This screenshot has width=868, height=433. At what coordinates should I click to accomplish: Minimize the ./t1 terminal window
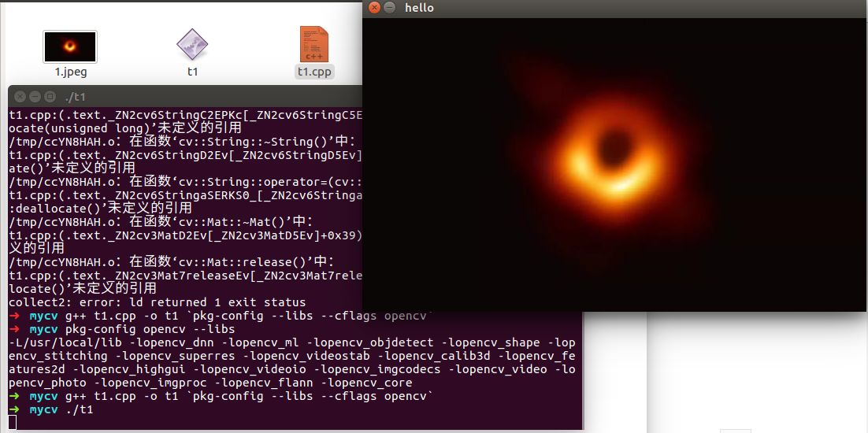click(35, 96)
